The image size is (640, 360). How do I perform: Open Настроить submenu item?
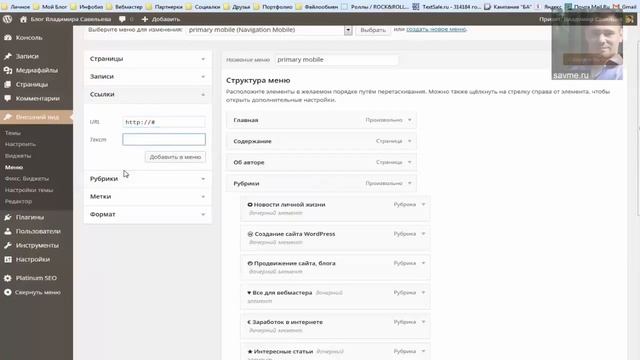[20, 144]
